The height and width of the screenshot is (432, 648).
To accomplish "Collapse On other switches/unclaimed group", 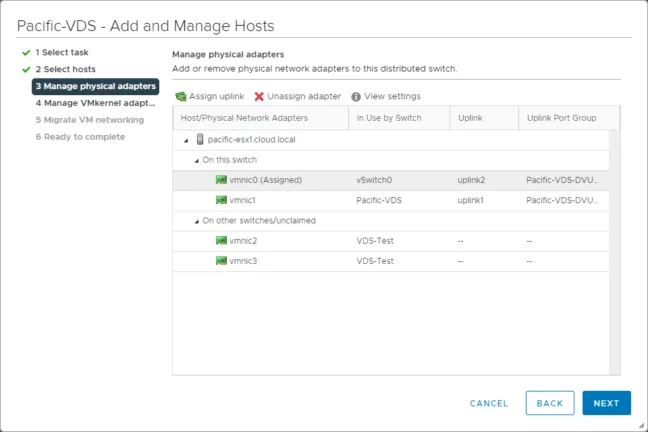I will coord(197,222).
